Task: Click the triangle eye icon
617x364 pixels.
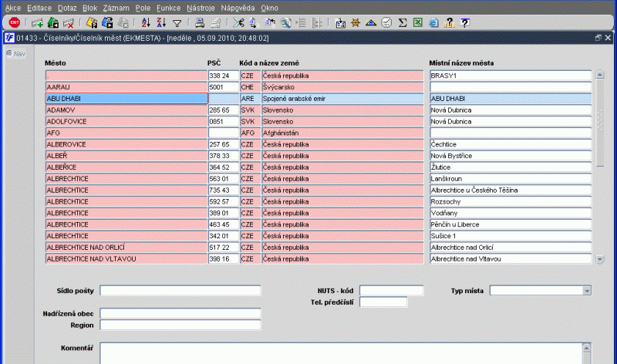Action: pyautogui.click(x=371, y=23)
